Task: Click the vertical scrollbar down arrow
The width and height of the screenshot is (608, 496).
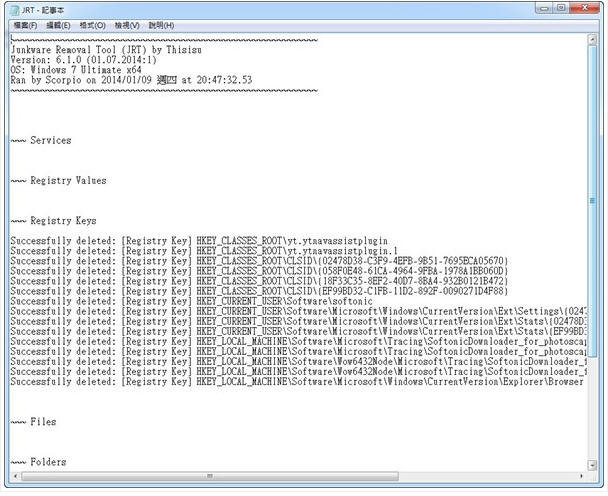Action: [x=592, y=464]
